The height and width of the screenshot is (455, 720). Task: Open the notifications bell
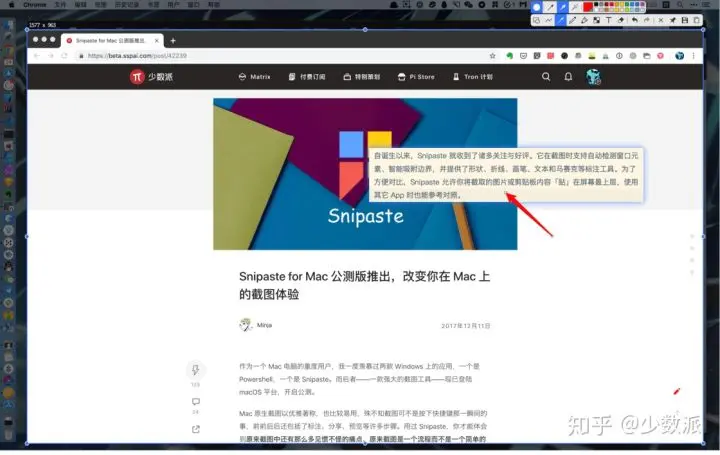click(568, 77)
